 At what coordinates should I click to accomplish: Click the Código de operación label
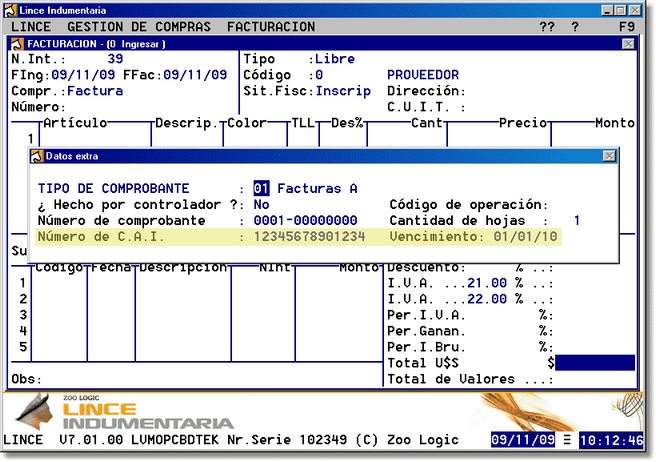click(469, 204)
